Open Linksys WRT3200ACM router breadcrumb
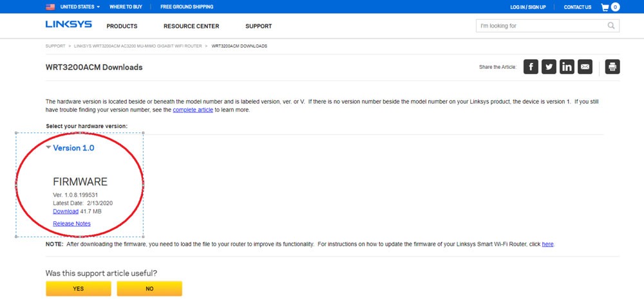The height and width of the screenshot is (299, 644). [138, 46]
